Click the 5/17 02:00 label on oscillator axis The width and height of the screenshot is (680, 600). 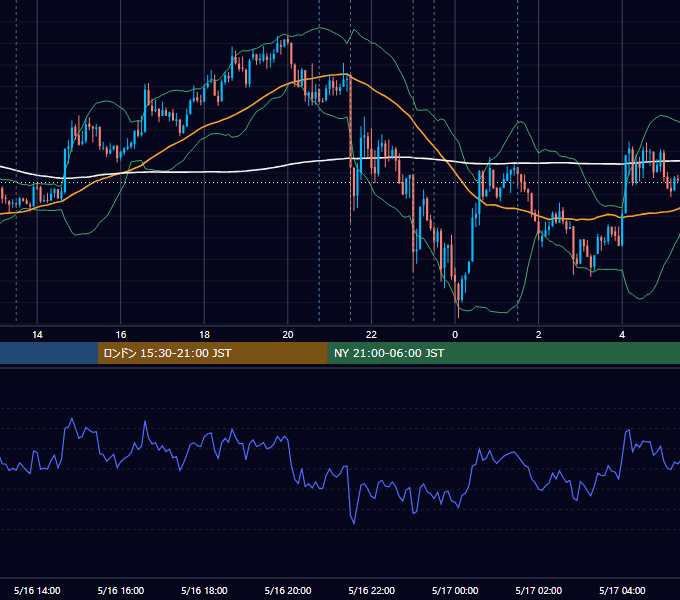point(539,590)
